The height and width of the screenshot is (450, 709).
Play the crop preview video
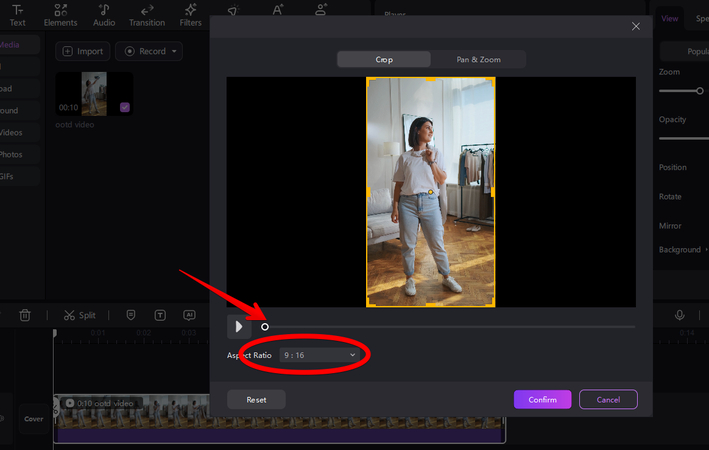click(238, 326)
